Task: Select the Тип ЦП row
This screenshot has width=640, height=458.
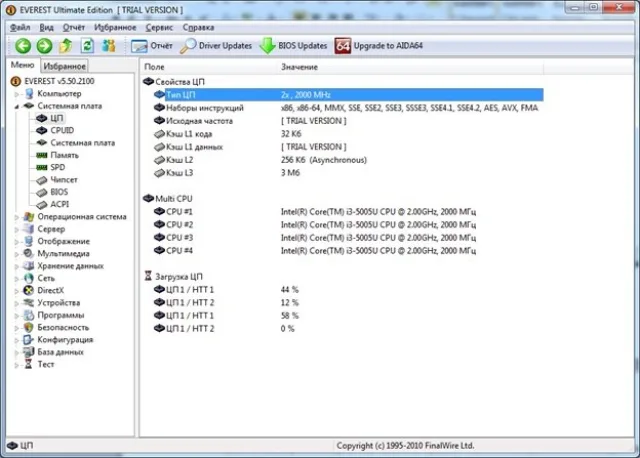Action: click(348, 95)
